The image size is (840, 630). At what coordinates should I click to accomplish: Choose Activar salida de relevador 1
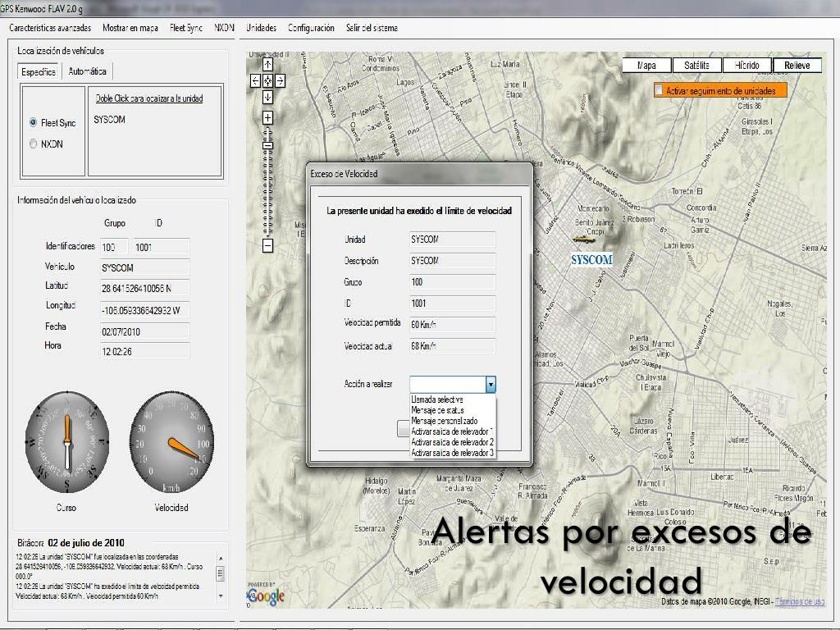point(453,431)
